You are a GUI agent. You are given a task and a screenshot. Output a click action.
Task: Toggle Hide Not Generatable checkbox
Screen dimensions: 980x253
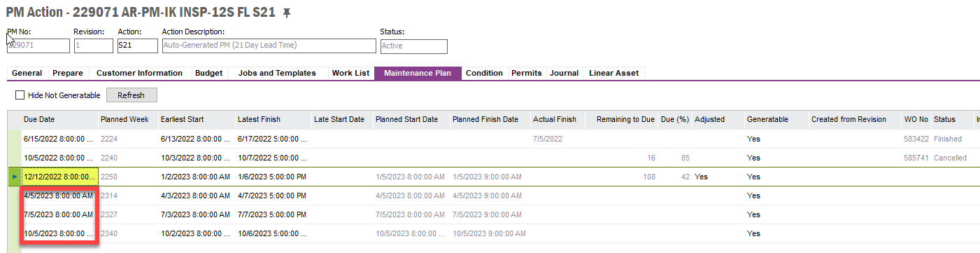[x=20, y=95]
